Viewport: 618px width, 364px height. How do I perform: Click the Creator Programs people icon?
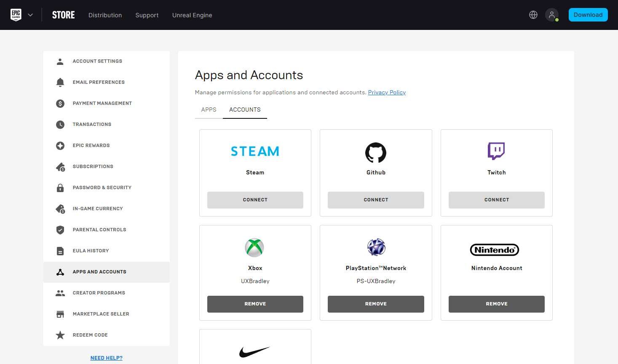[60, 293]
